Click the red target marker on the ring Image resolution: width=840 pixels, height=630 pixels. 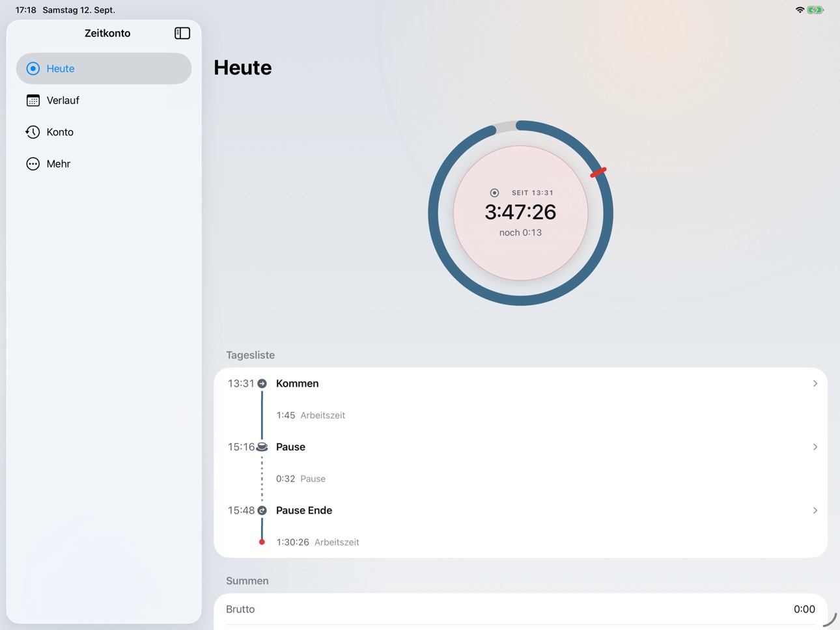598,172
